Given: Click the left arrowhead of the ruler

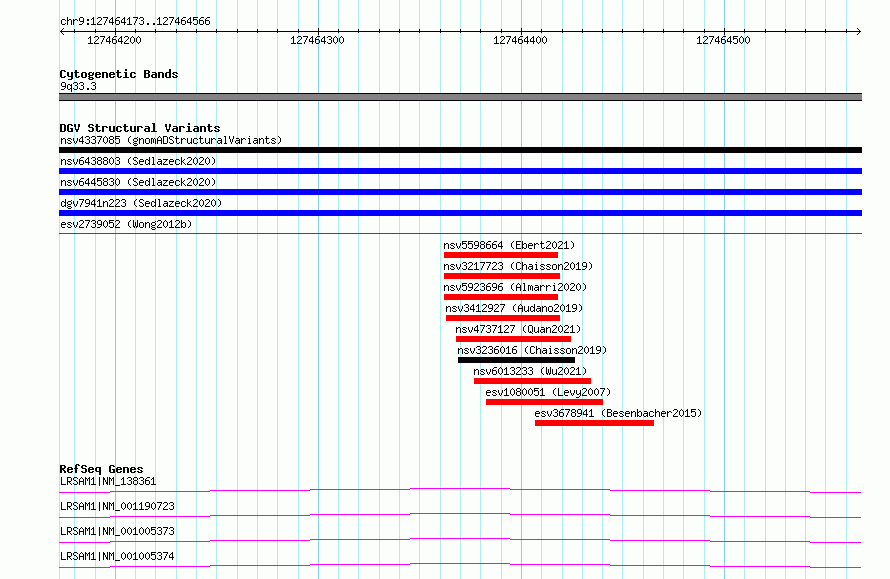Looking at the screenshot, I should 62,32.
